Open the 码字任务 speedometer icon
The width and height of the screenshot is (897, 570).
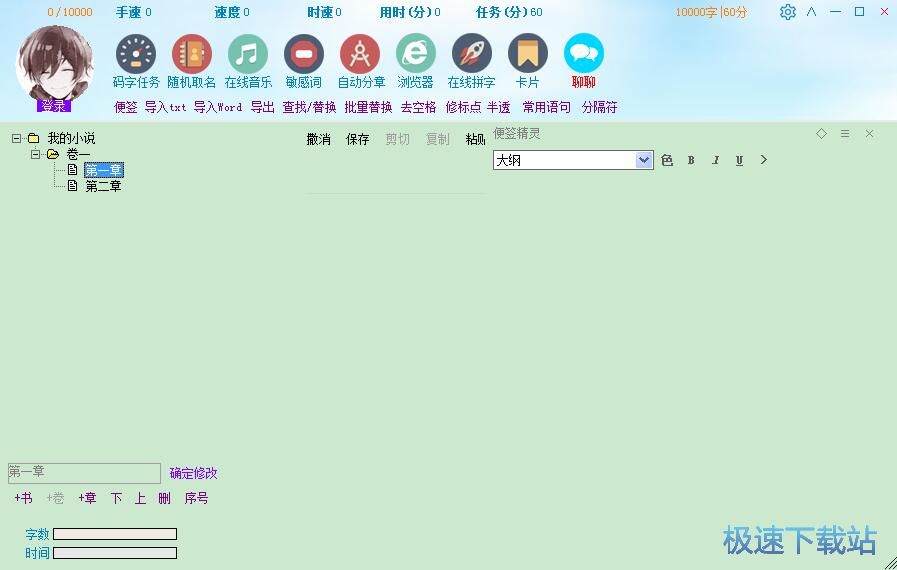coord(136,54)
